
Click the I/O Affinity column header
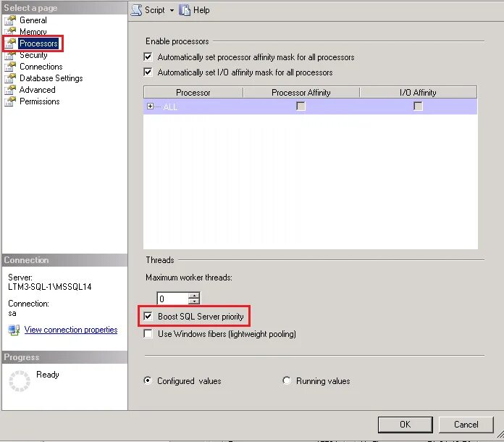coord(418,93)
